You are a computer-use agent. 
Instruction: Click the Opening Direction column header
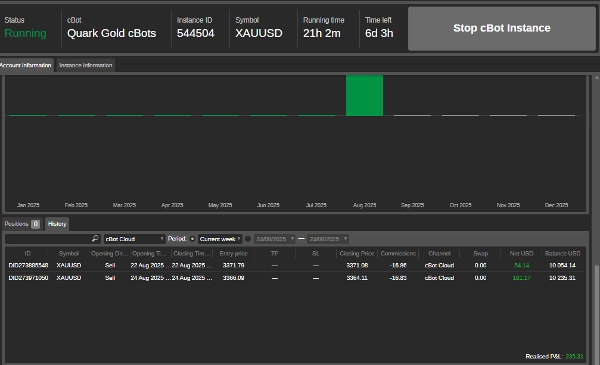[109, 253]
